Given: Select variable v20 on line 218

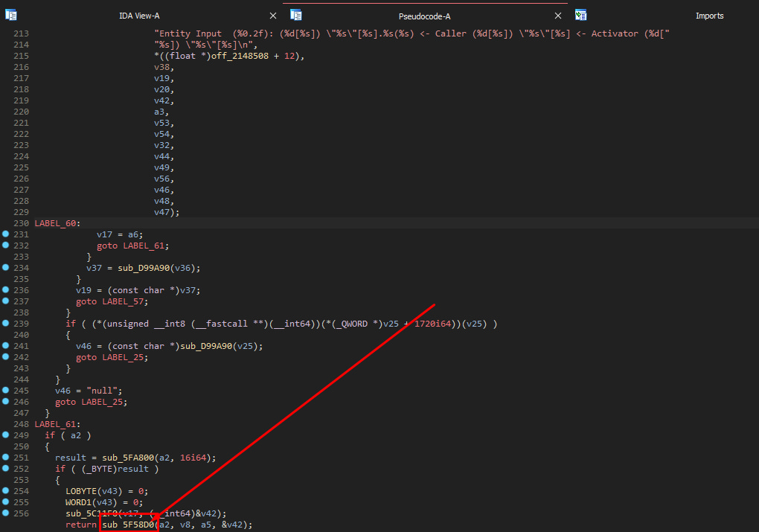Looking at the screenshot, I should [x=161, y=89].
